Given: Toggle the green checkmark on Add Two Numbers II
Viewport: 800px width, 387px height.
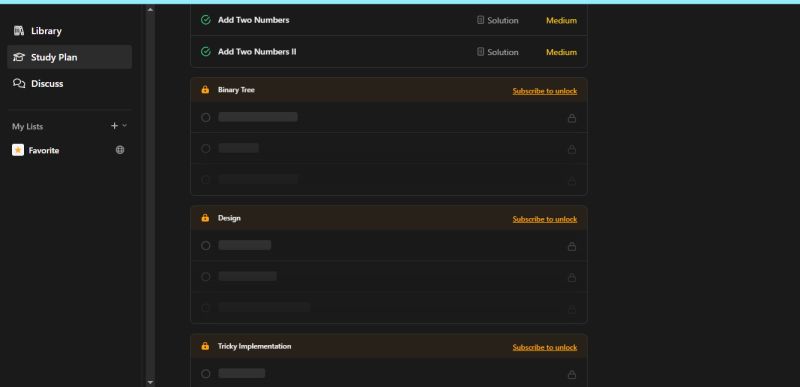Looking at the screenshot, I should [x=206, y=51].
